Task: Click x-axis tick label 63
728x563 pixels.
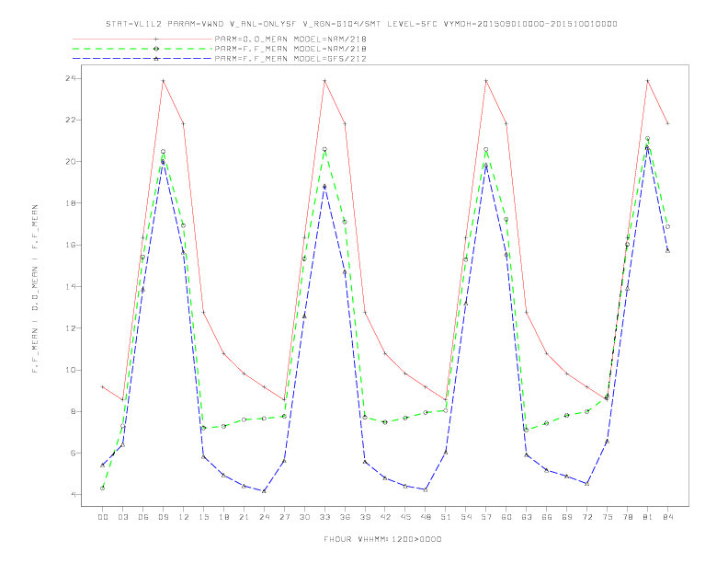Action: pos(527,517)
